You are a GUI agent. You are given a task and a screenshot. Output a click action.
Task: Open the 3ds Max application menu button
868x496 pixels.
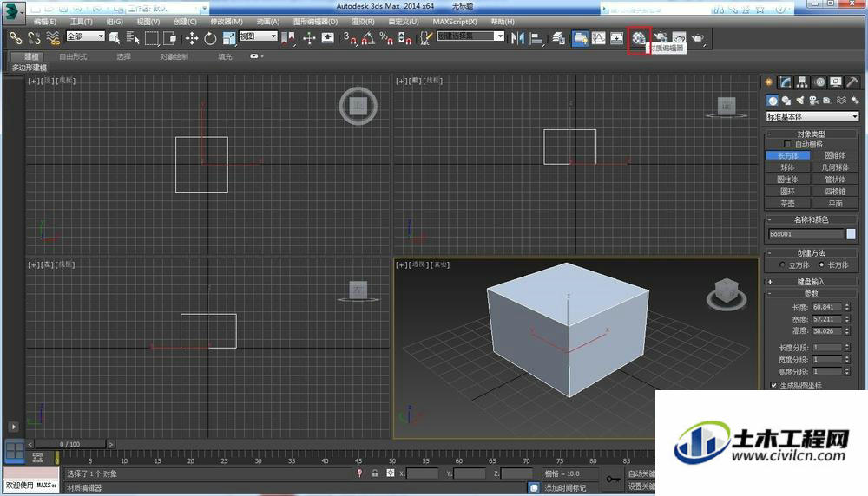click(13, 13)
